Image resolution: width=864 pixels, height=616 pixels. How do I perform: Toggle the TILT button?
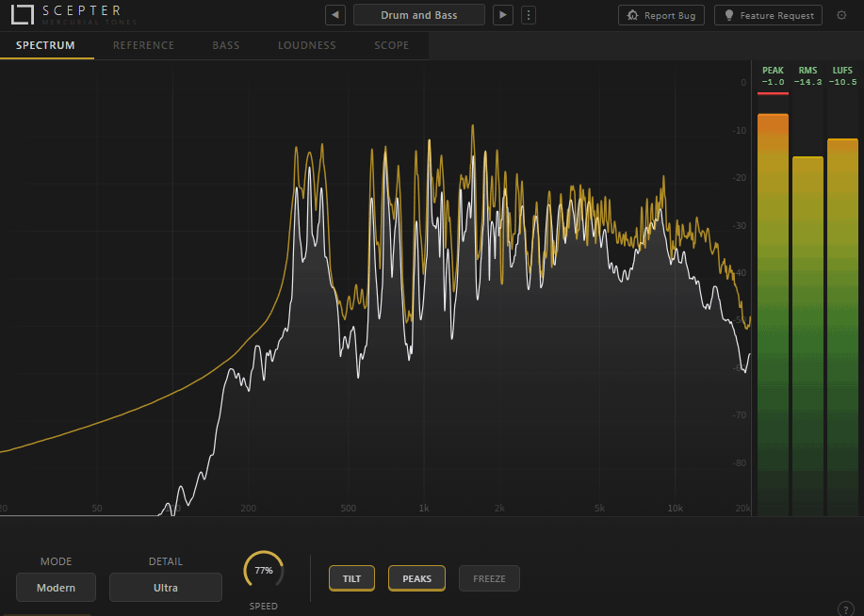click(x=351, y=578)
